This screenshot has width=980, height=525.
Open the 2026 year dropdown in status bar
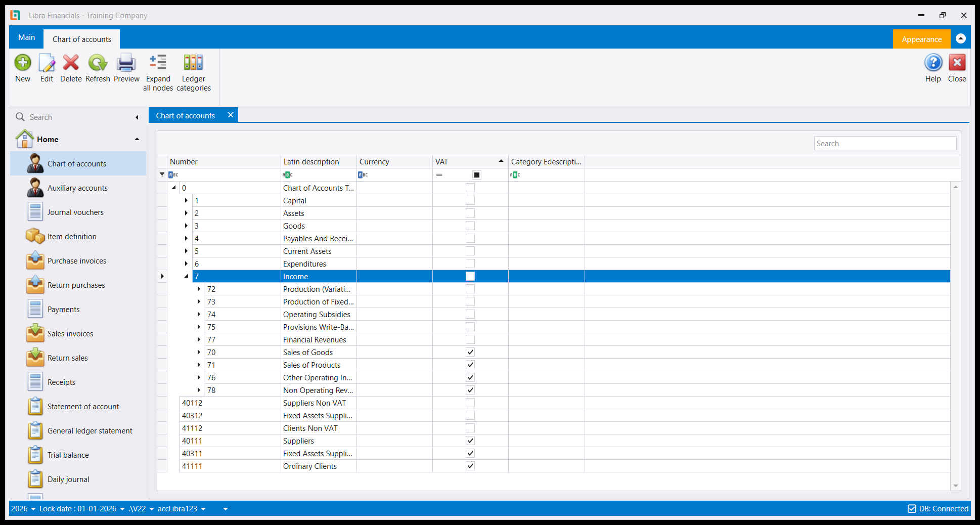coord(24,509)
